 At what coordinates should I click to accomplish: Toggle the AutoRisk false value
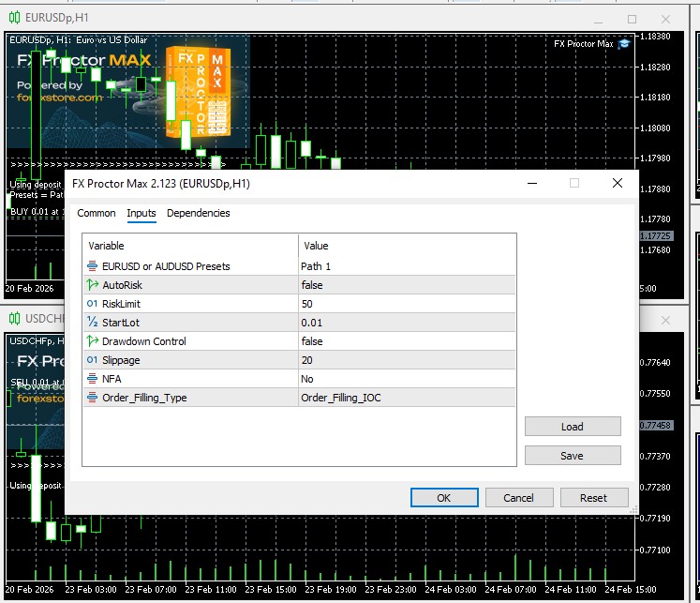(x=407, y=285)
